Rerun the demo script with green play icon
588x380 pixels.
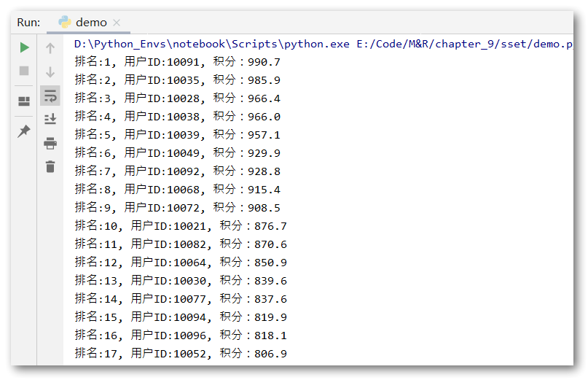pyautogui.click(x=24, y=47)
